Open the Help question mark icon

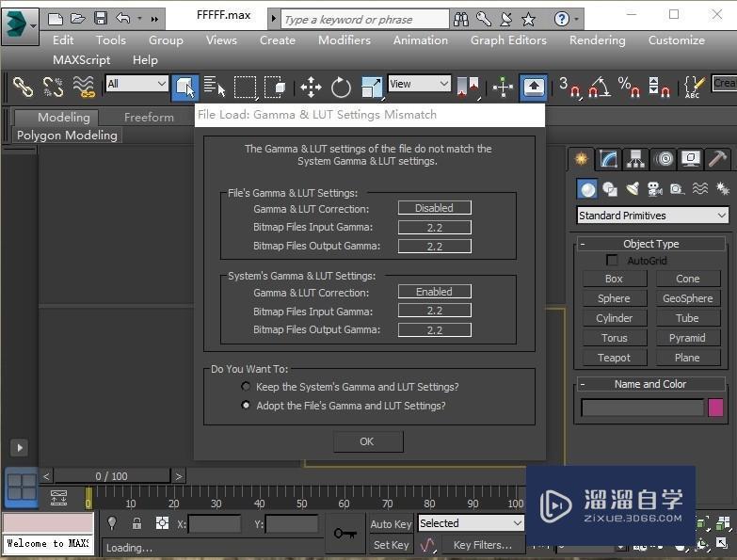coord(561,19)
